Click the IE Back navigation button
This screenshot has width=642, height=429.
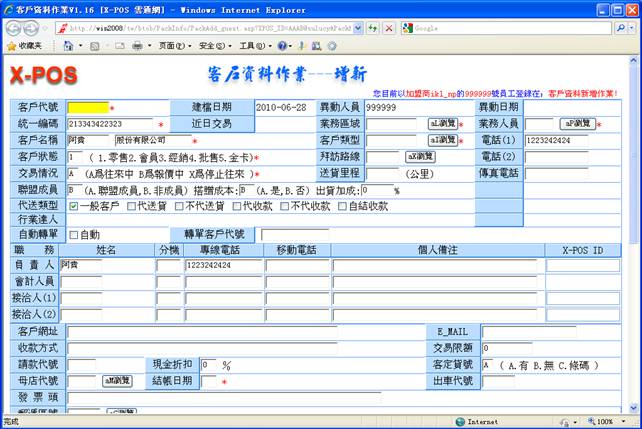click(x=14, y=29)
